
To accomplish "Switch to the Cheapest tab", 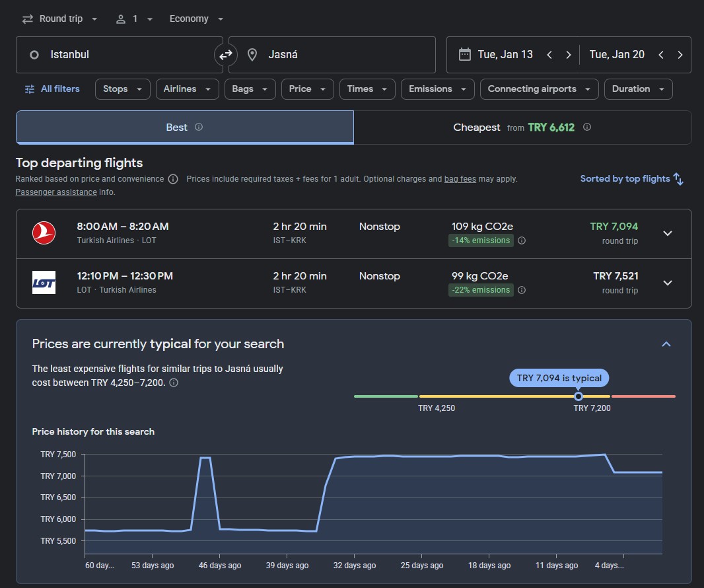I will tap(522, 128).
